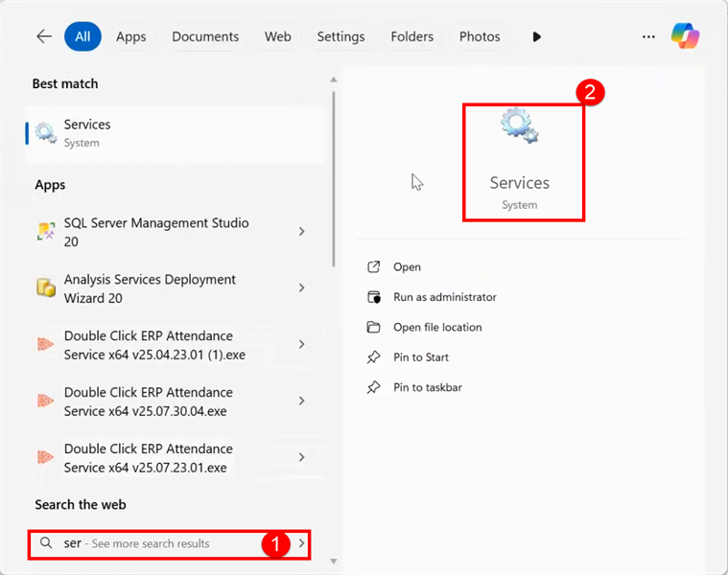Open the Copilot icon

pyautogui.click(x=685, y=36)
